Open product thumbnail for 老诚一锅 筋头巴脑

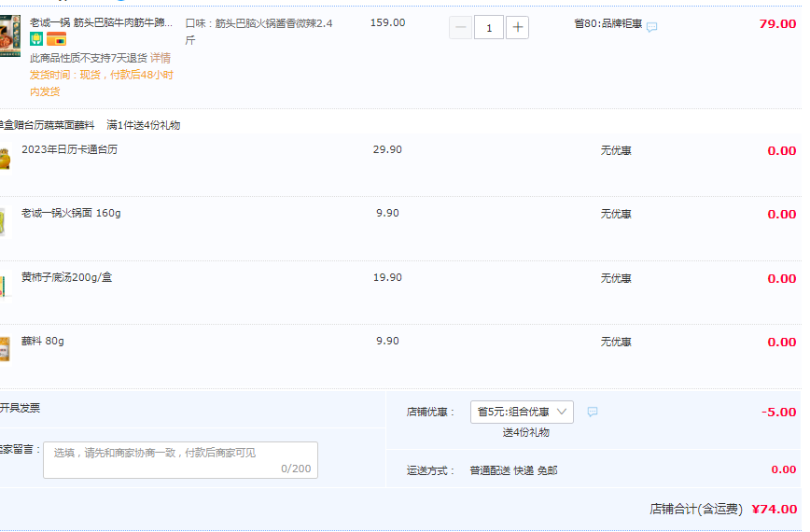(x=10, y=35)
